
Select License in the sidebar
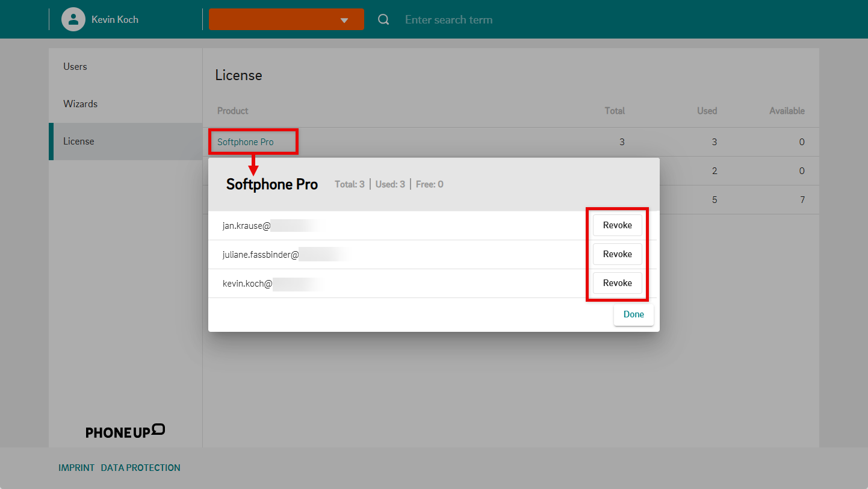coord(79,142)
